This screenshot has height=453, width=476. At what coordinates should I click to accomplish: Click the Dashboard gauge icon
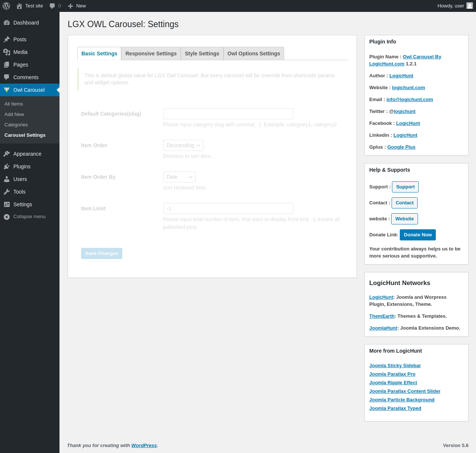[7, 23]
